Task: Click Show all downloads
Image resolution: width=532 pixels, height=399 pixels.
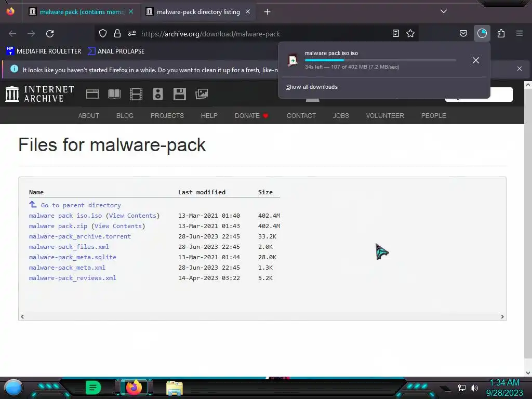Action: coord(312,87)
